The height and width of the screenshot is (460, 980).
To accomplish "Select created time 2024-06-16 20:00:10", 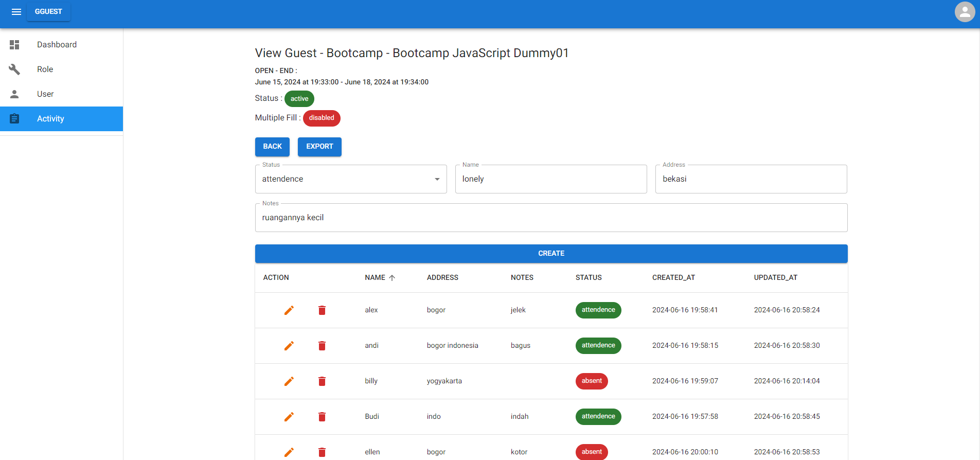I will coord(685,452).
